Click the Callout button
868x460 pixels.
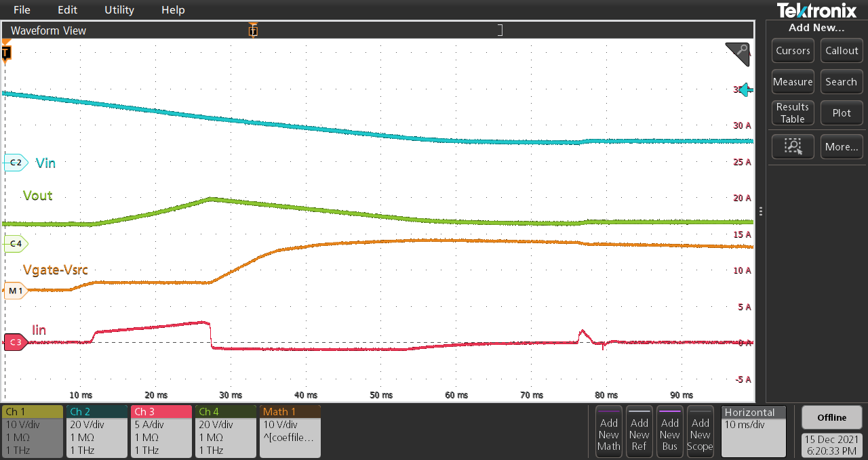pyautogui.click(x=842, y=50)
